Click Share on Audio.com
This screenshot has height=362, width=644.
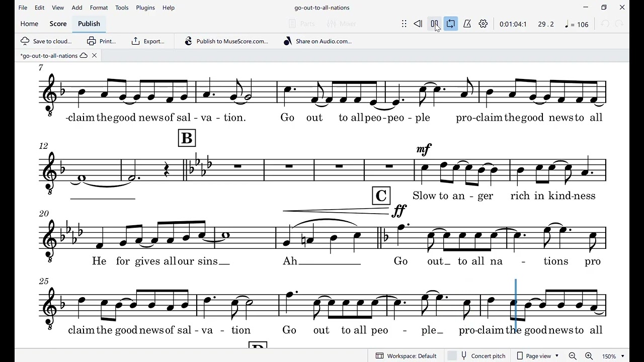tap(317, 41)
